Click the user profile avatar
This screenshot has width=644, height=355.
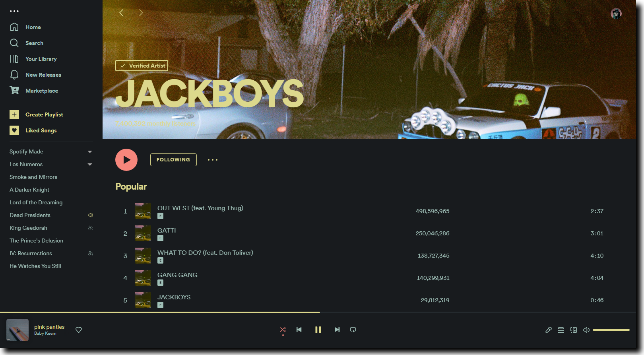point(616,14)
